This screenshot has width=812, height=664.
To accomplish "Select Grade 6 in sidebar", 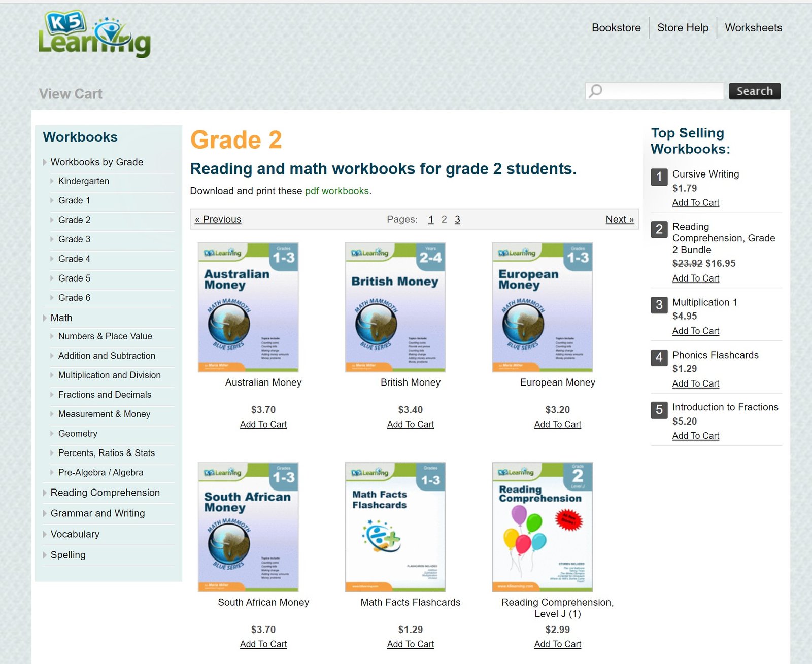I will [x=74, y=298].
